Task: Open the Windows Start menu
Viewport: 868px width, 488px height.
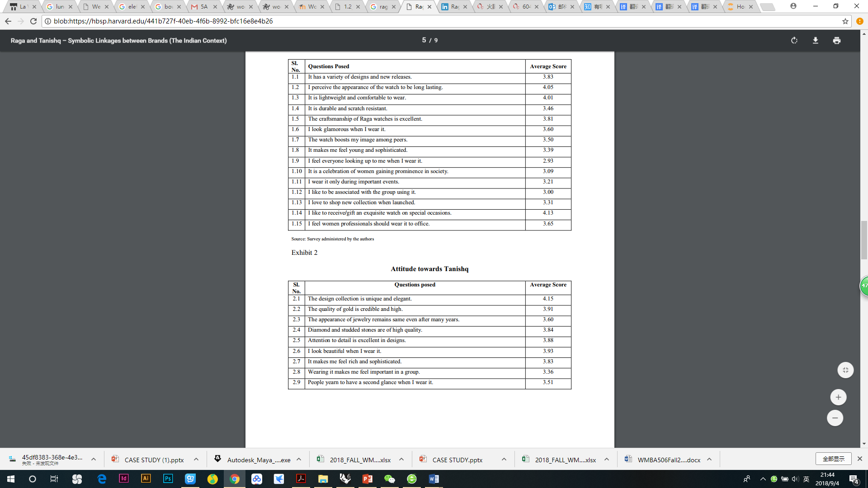Action: [x=10, y=479]
